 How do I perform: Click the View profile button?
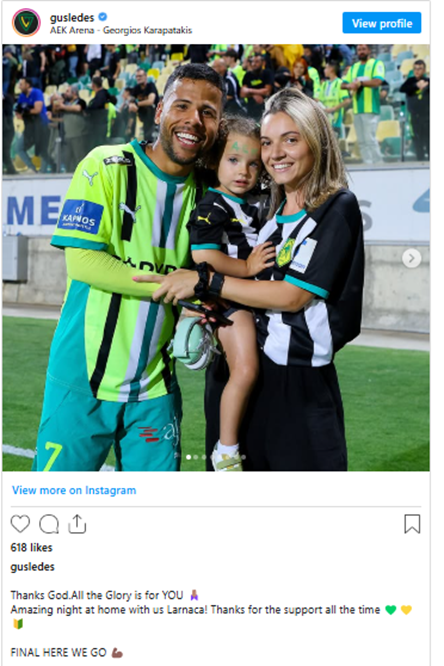[x=382, y=23]
